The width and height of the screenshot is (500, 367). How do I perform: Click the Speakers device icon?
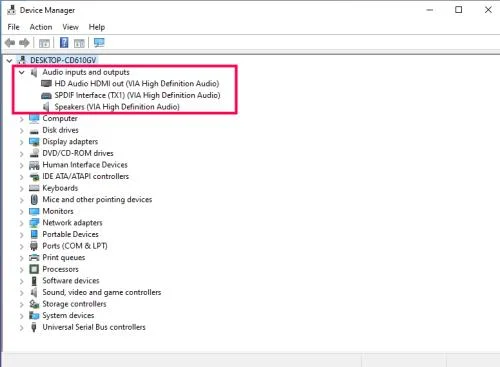[x=46, y=107]
